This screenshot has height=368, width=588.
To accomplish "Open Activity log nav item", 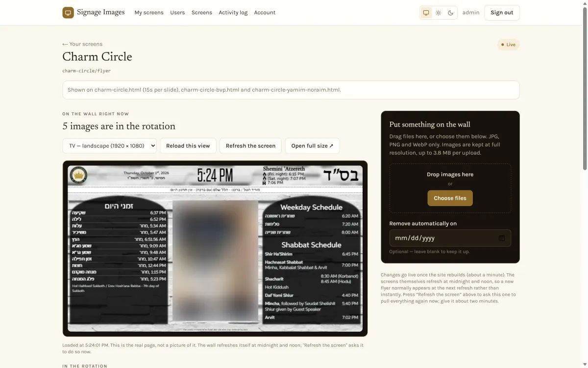I will [x=233, y=13].
